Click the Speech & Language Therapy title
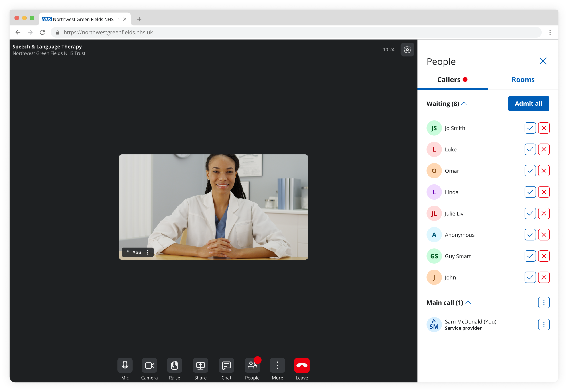The width and height of the screenshot is (568, 392). click(47, 47)
